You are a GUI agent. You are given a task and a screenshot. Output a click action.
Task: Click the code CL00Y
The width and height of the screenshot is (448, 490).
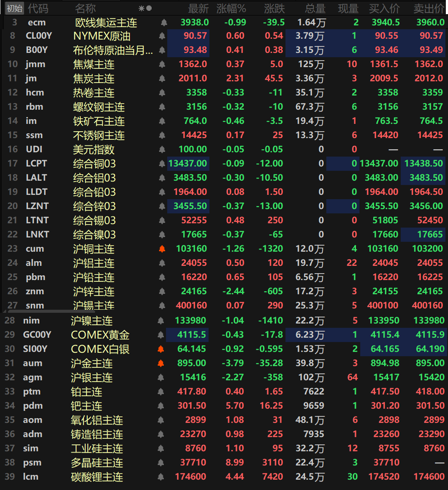pos(39,36)
